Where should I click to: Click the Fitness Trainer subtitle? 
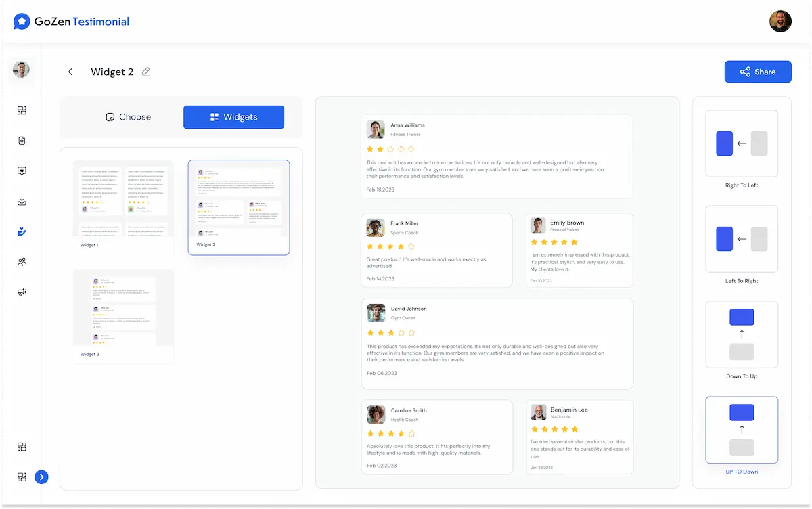[405, 135]
